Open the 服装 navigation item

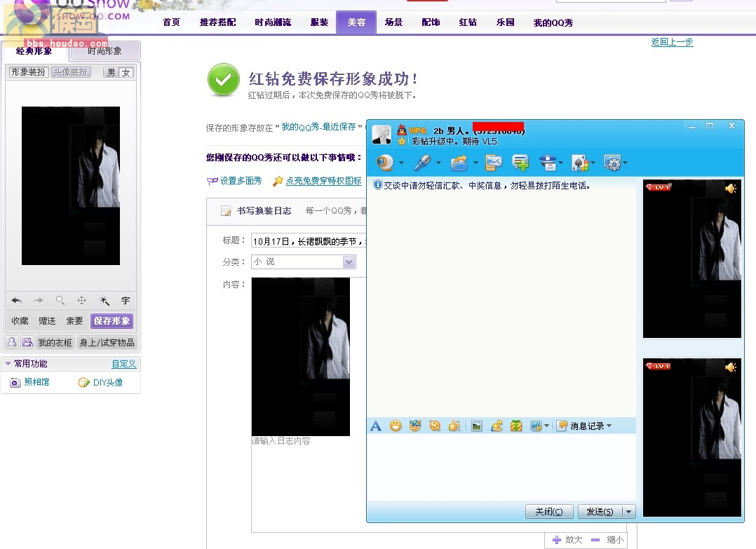319,22
